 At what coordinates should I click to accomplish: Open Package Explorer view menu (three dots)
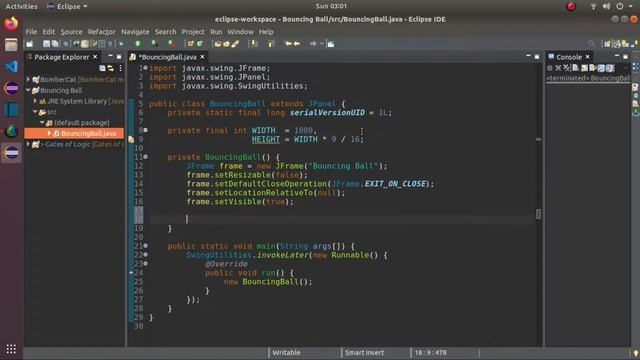tap(120, 68)
